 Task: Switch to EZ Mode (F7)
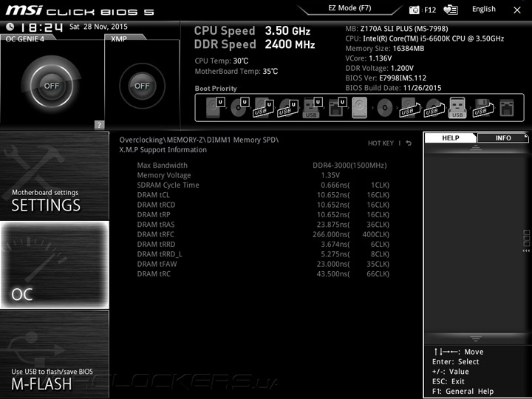[349, 8]
